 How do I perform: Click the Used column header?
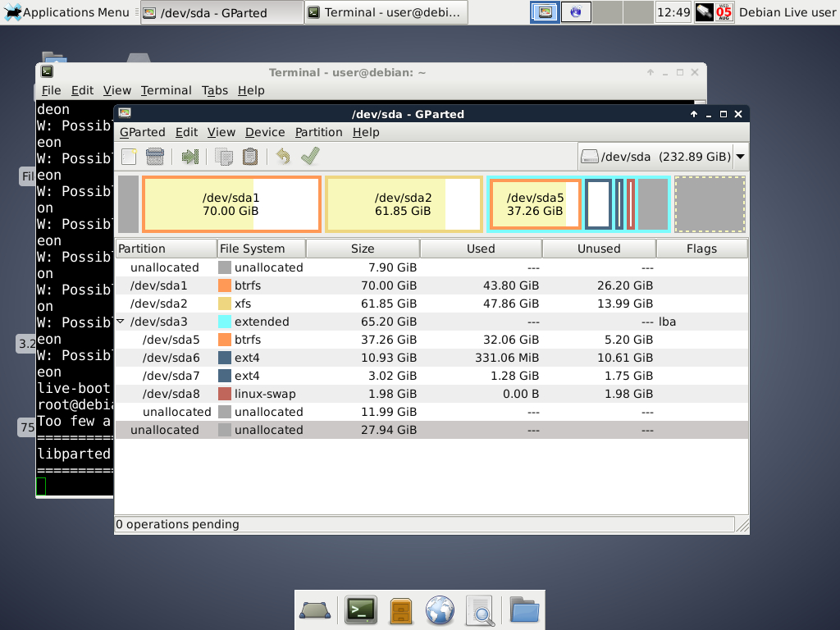pyautogui.click(x=481, y=249)
